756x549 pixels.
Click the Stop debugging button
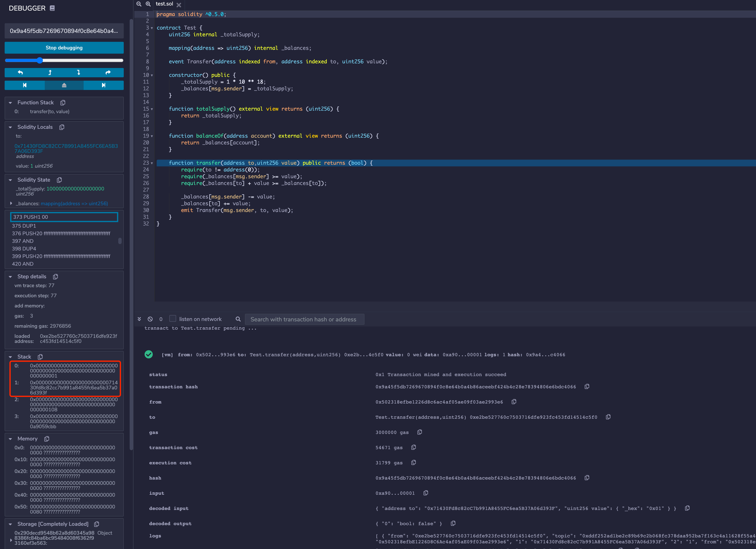pyautogui.click(x=64, y=48)
